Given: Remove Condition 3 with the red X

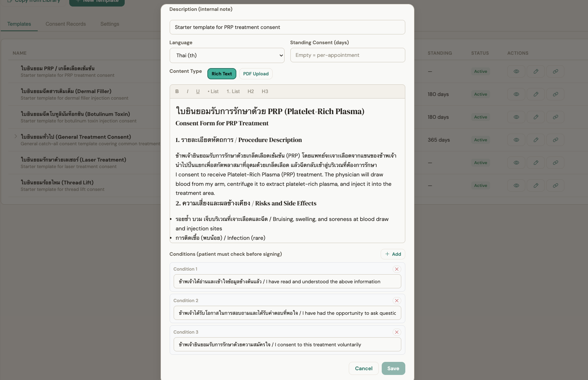Looking at the screenshot, I should [397, 332].
